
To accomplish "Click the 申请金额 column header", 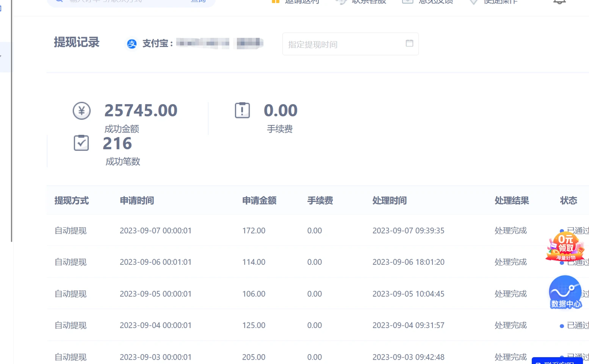I will coord(259,201).
